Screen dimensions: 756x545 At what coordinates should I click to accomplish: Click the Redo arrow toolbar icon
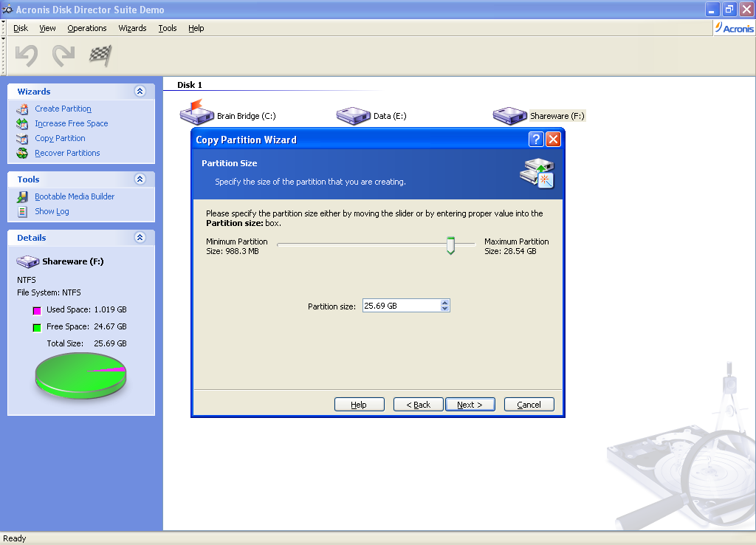63,55
